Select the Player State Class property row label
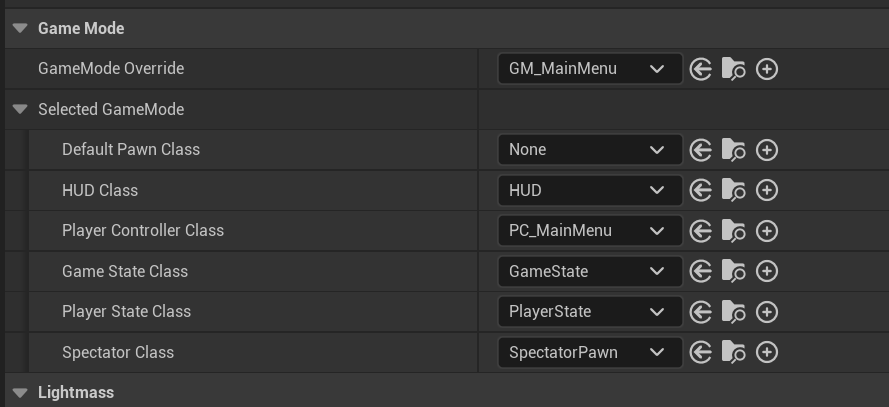This screenshot has height=407, width=889. click(x=126, y=312)
